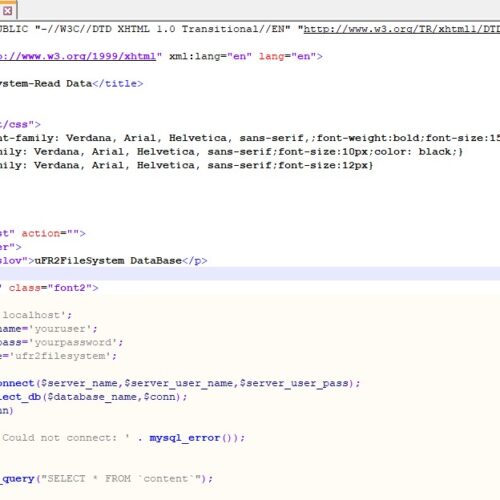Click the '$database_name' variable
500x500 pixels.
click(92, 397)
